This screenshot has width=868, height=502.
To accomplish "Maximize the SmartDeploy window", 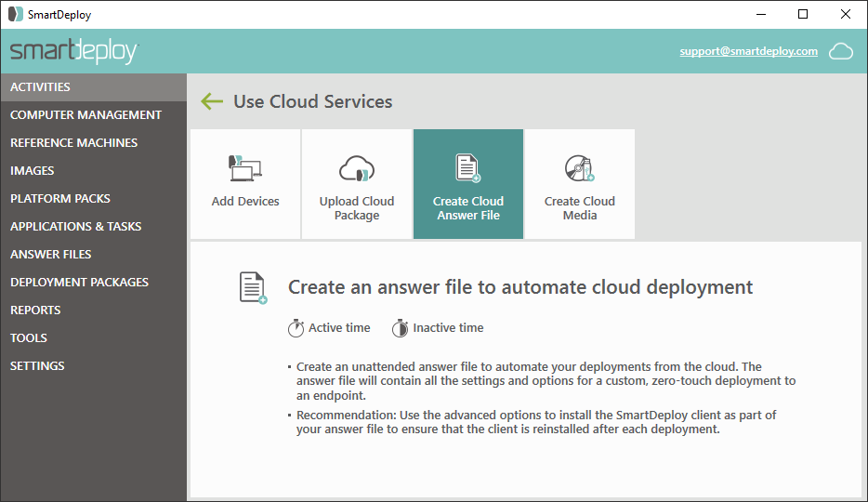I will 803,14.
